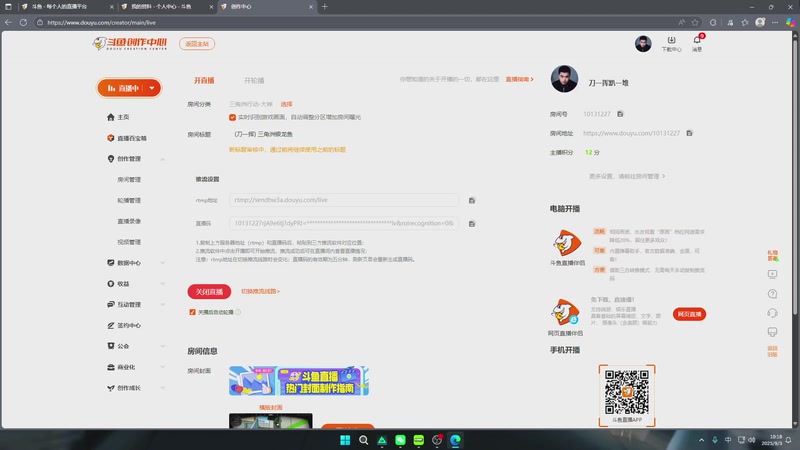Open the 下载中心 download icon
The height and width of the screenshot is (450, 800).
pyautogui.click(x=671, y=40)
